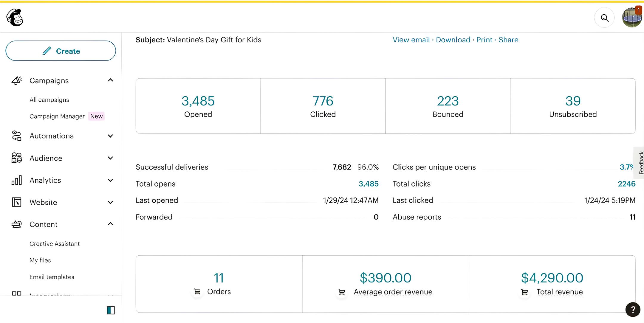
Task: Open the search magnifier icon
Action: click(x=604, y=18)
